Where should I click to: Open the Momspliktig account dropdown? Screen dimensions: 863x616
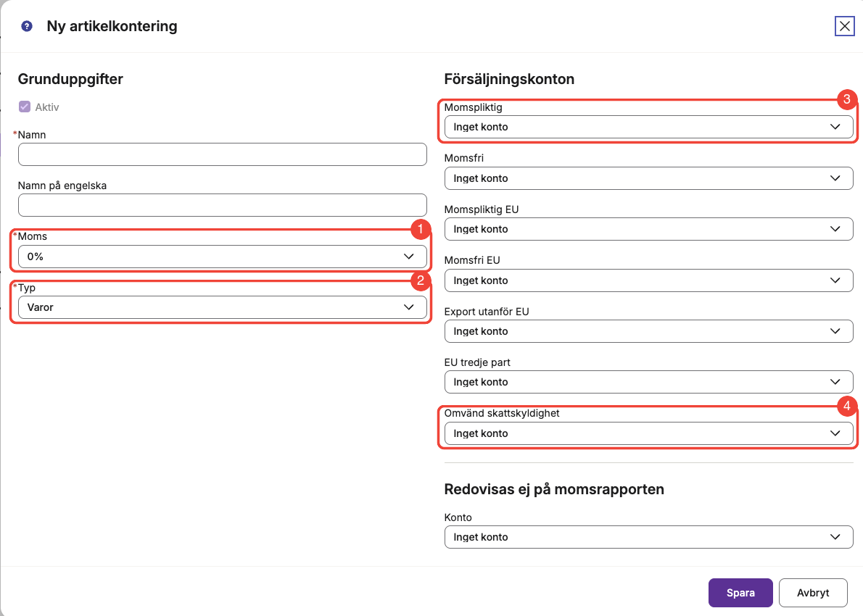coord(648,127)
